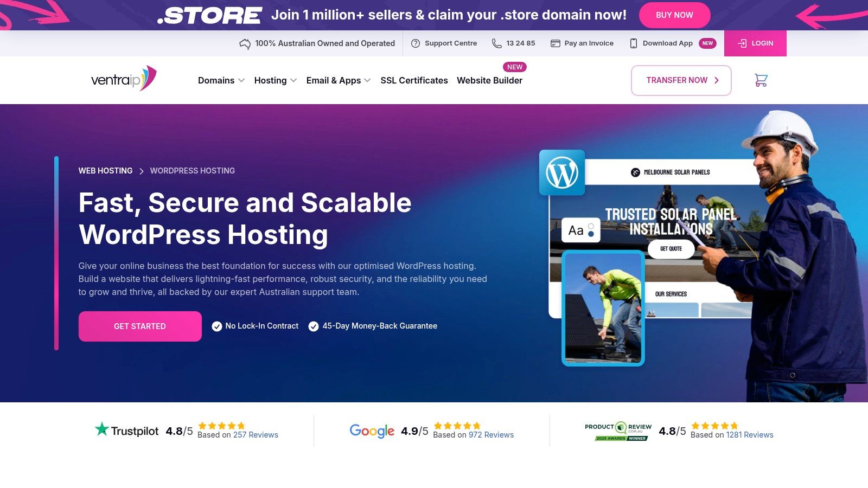The width and height of the screenshot is (868, 488).
Task: Click the 45-Day Money-Back Guarantee checkmark
Action: coord(313,326)
